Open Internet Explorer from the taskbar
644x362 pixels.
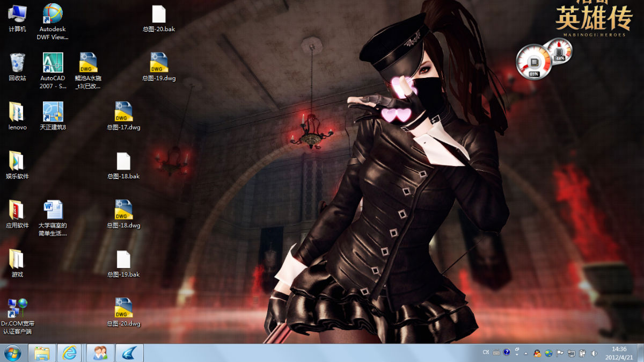coord(69,353)
